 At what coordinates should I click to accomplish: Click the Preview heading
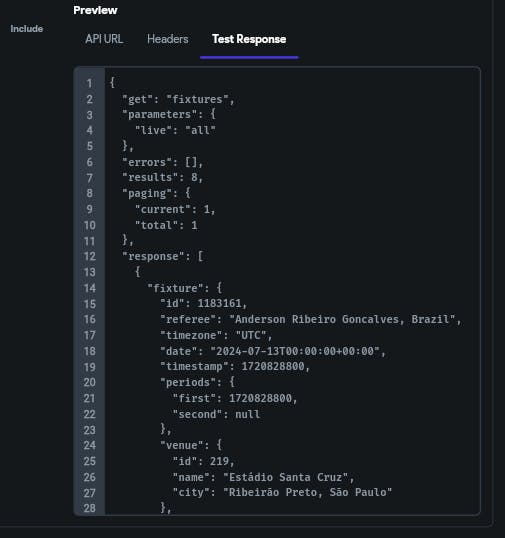(95, 10)
